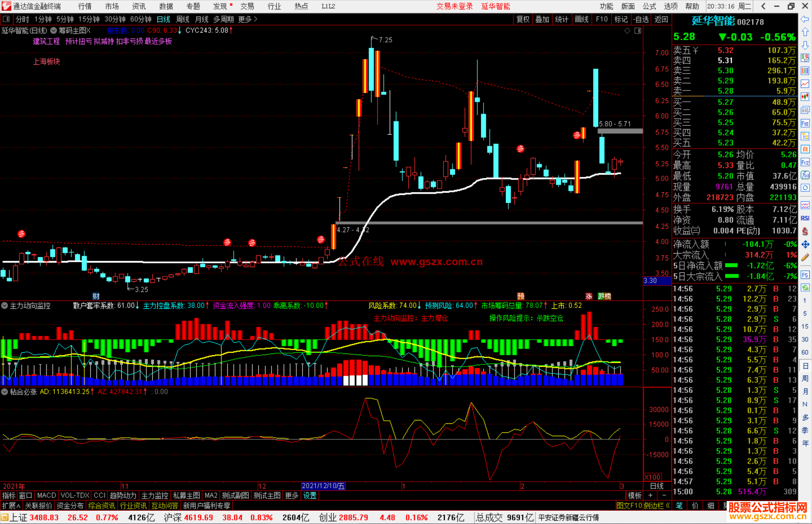The width and height of the screenshot is (812, 524).
Task: Toggle the 主力动向监控 panel circle
Action: pyautogui.click(x=5, y=306)
